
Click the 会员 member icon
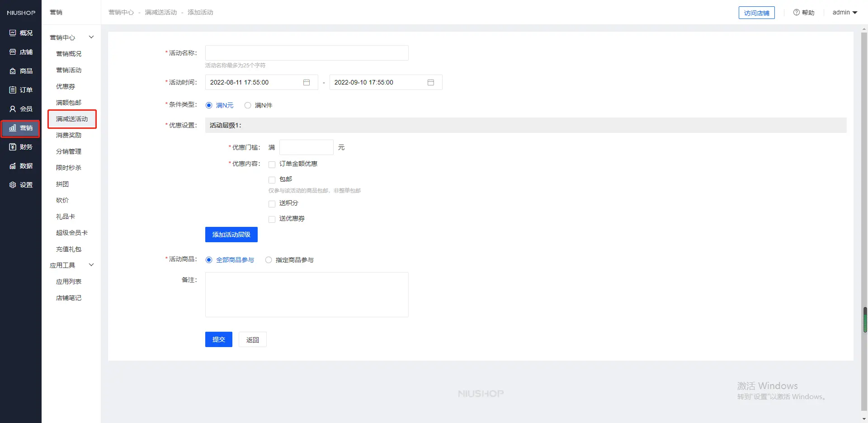(13, 109)
